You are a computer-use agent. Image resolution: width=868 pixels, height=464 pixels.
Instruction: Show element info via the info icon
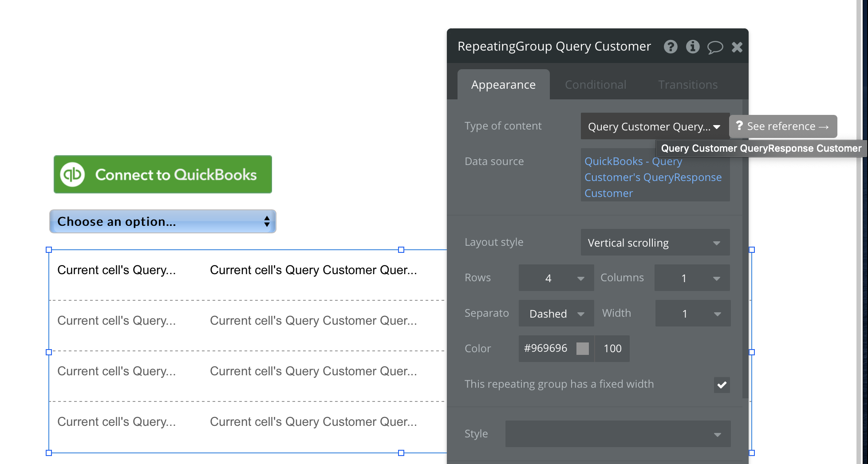tap(693, 47)
